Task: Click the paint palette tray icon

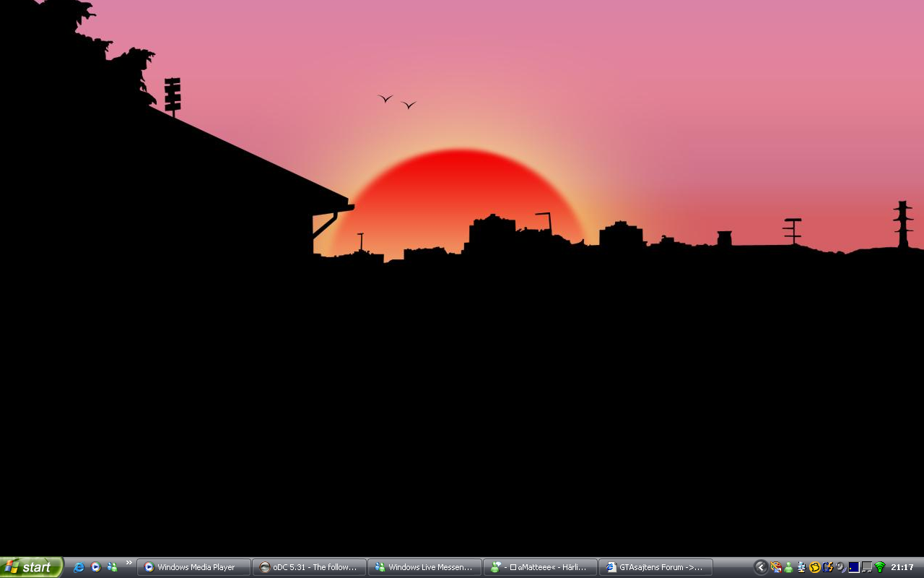Action: (776, 567)
